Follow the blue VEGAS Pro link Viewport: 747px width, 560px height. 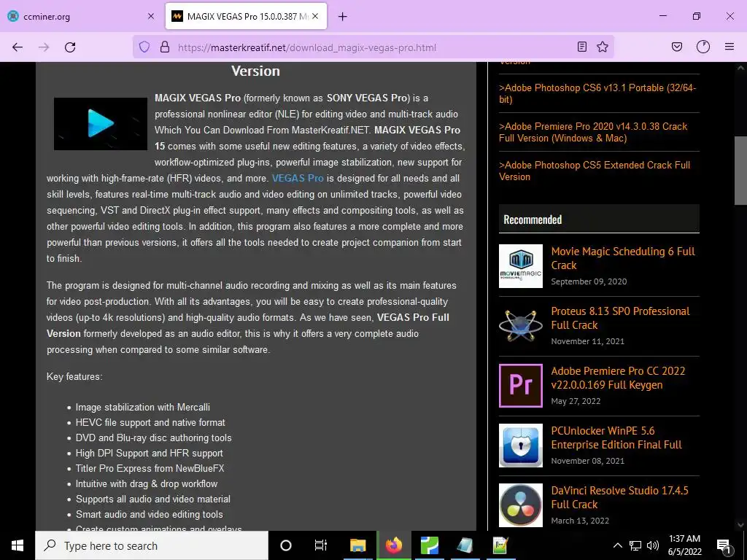tap(298, 178)
